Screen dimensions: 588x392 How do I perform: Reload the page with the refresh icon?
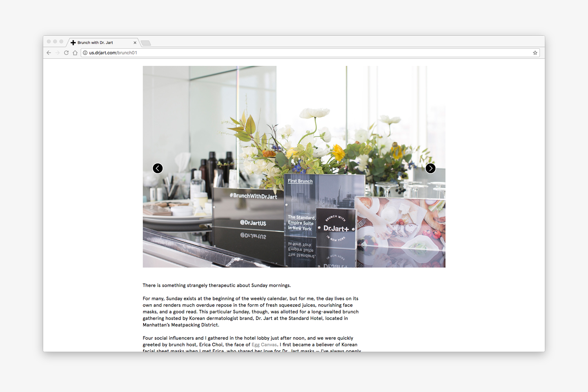66,53
